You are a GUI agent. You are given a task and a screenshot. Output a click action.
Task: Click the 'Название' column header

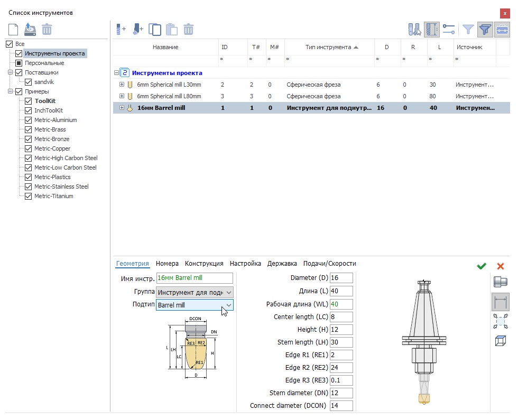pyautogui.click(x=165, y=48)
